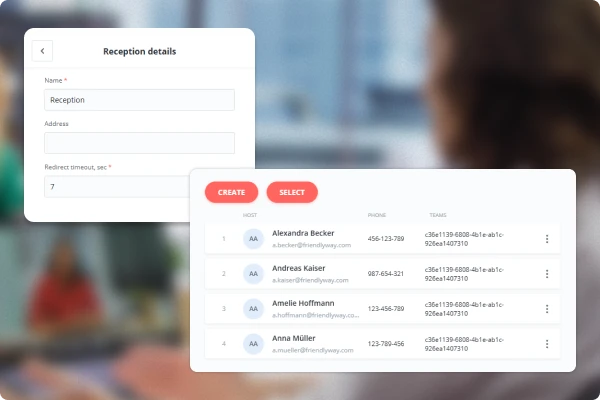
Task: Click the email a.mueller@friendlyway.com
Action: click(313, 350)
